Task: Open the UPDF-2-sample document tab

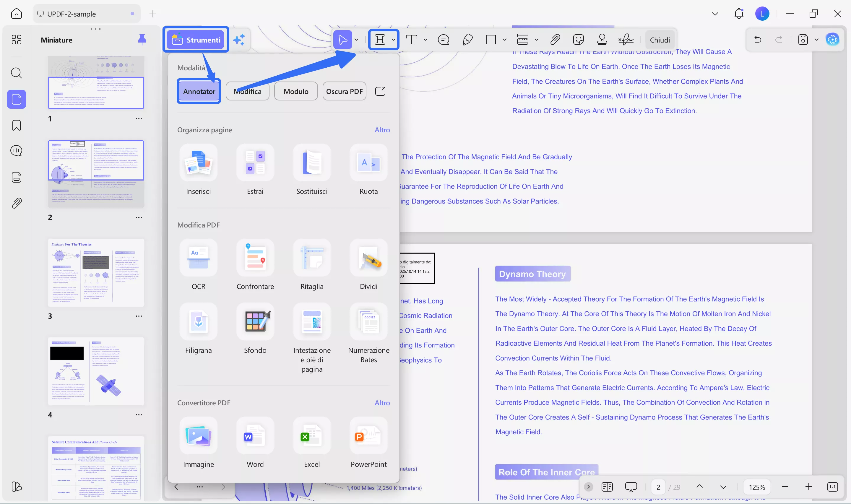Action: 72,14
